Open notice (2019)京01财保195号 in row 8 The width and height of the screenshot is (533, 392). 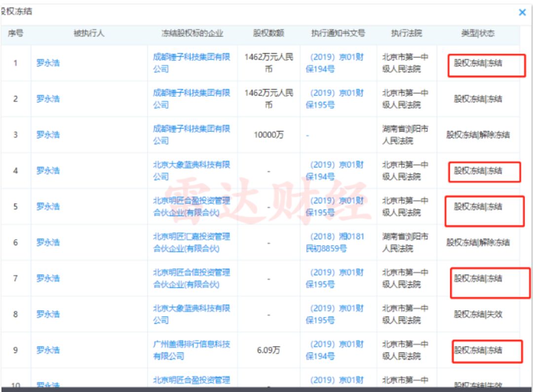335,314
